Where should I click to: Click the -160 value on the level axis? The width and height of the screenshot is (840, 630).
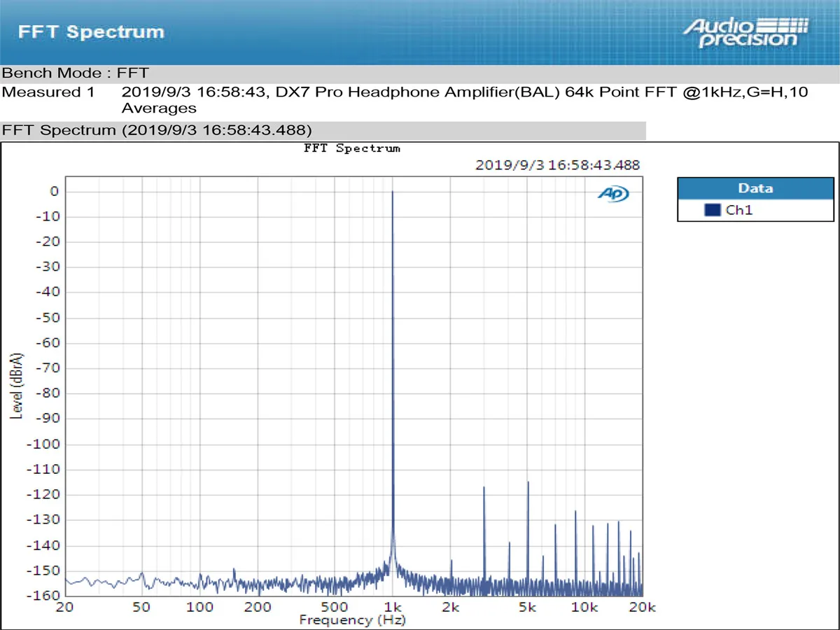(42, 596)
